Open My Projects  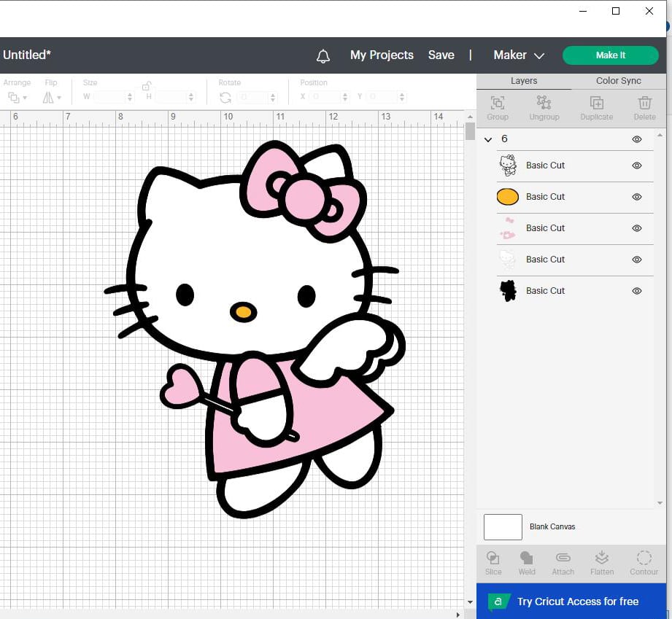tap(382, 55)
